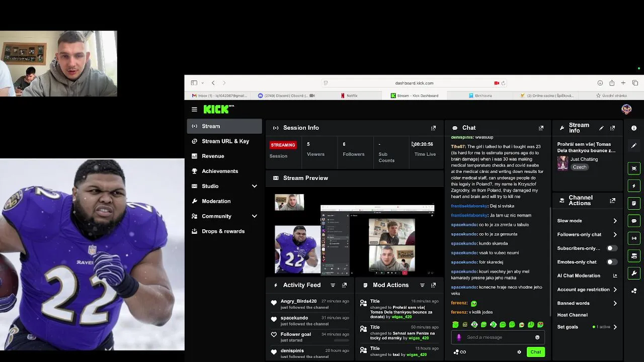Open a new Safari tab

click(623, 83)
